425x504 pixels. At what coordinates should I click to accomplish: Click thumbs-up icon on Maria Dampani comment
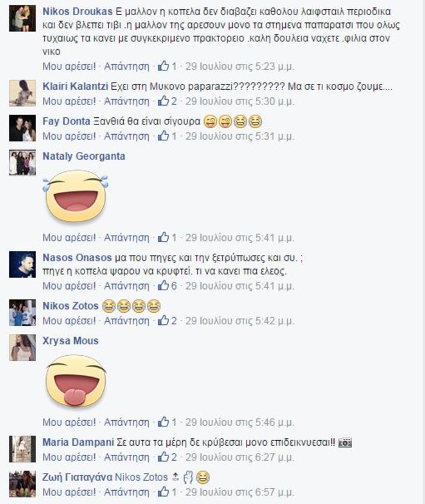click(x=163, y=457)
